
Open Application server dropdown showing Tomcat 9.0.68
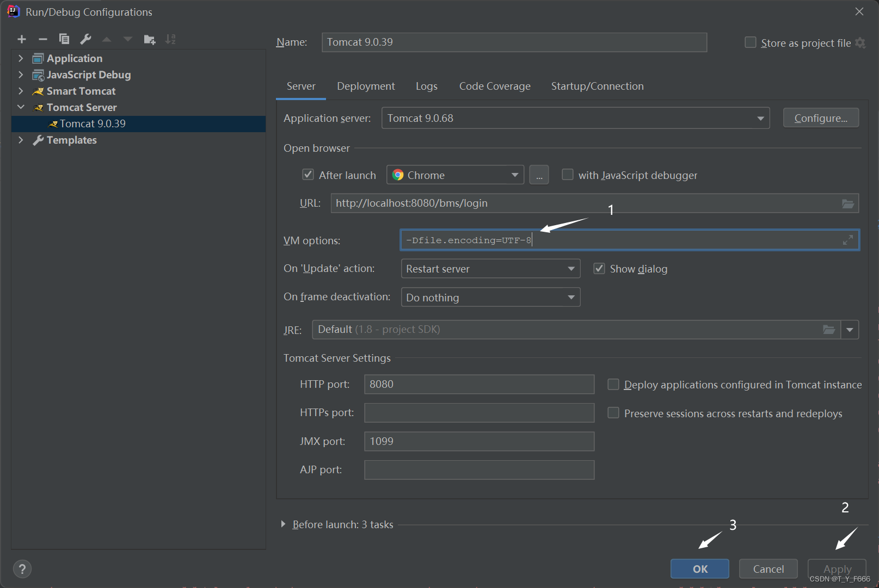click(576, 118)
